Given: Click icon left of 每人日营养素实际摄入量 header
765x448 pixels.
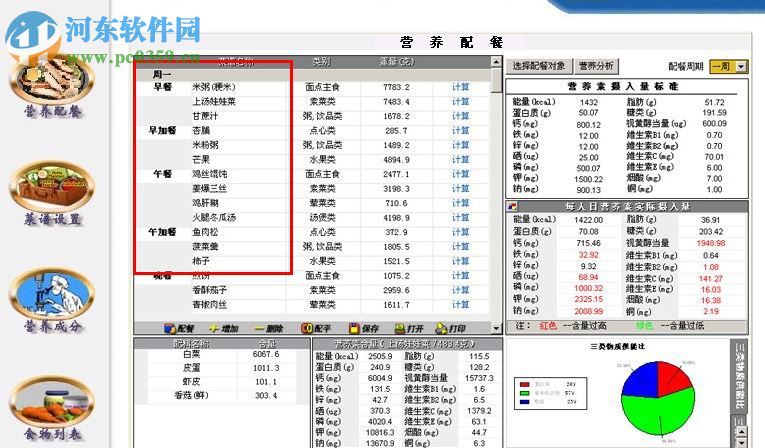Looking at the screenshot, I should [x=512, y=206].
